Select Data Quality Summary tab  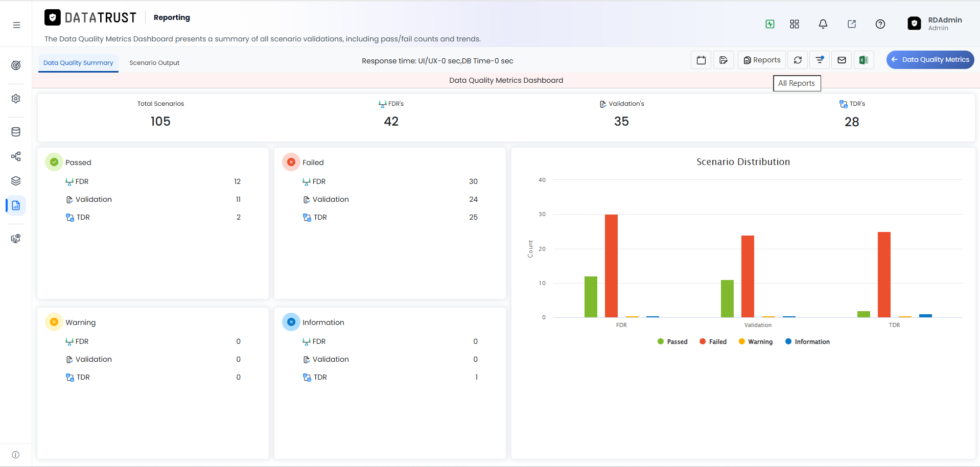pyautogui.click(x=78, y=63)
